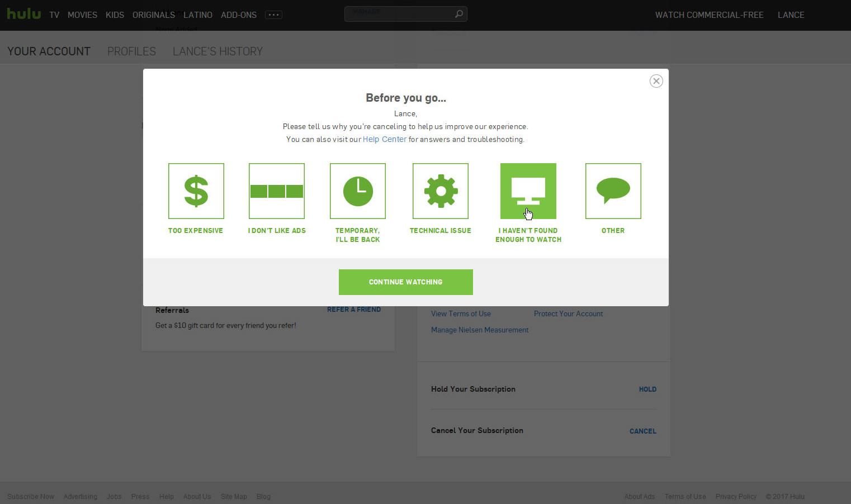Open the Privacy Policy footer link
851x504 pixels.
[736, 496]
